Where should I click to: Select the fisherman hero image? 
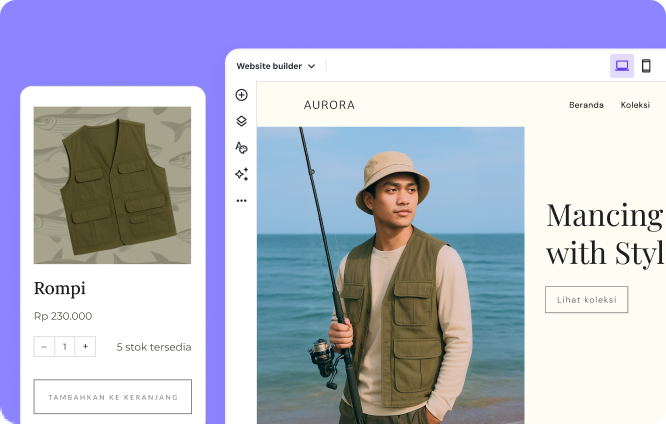[x=390, y=275]
